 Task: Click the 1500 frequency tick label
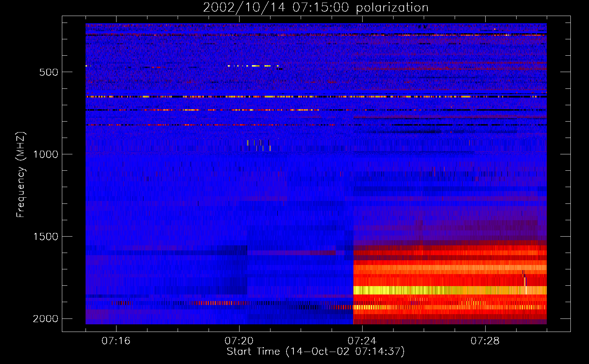46,237
